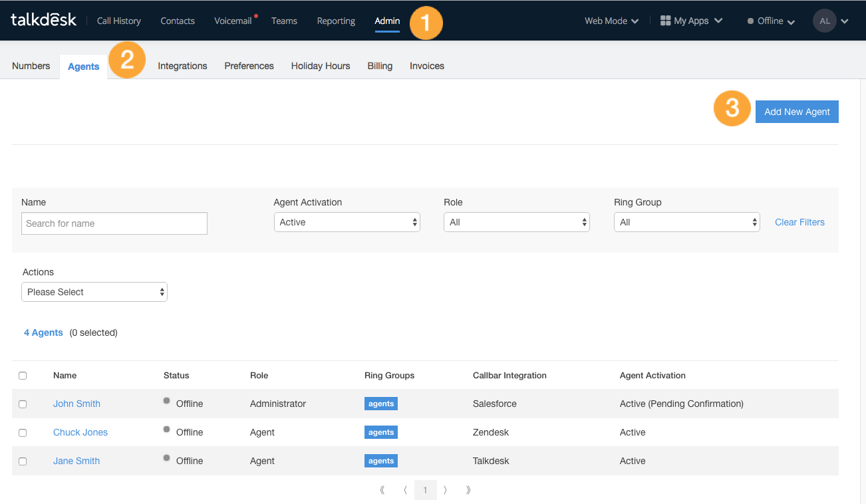Click the Offline status indicator dot
This screenshot has width=866, height=504.
751,21
